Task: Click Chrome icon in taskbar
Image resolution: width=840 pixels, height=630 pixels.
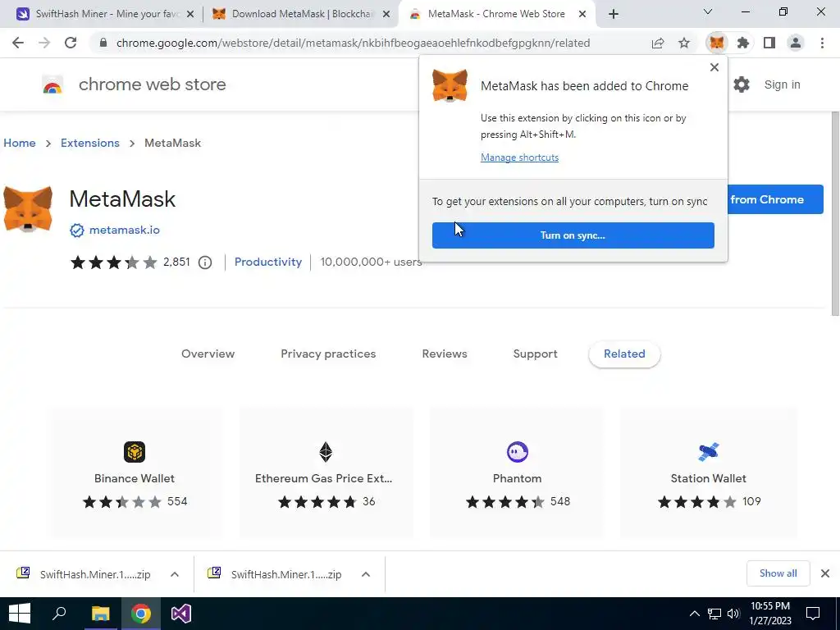Action: [x=141, y=614]
